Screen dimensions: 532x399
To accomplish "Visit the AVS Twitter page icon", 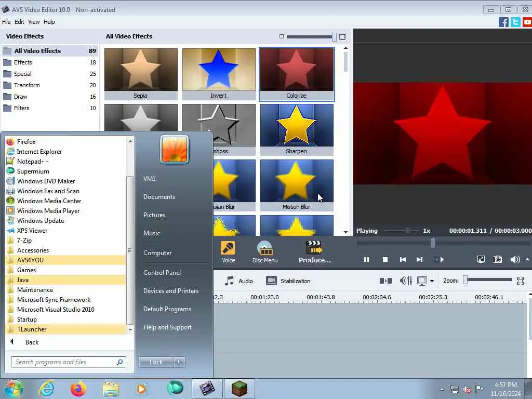I will pos(515,22).
